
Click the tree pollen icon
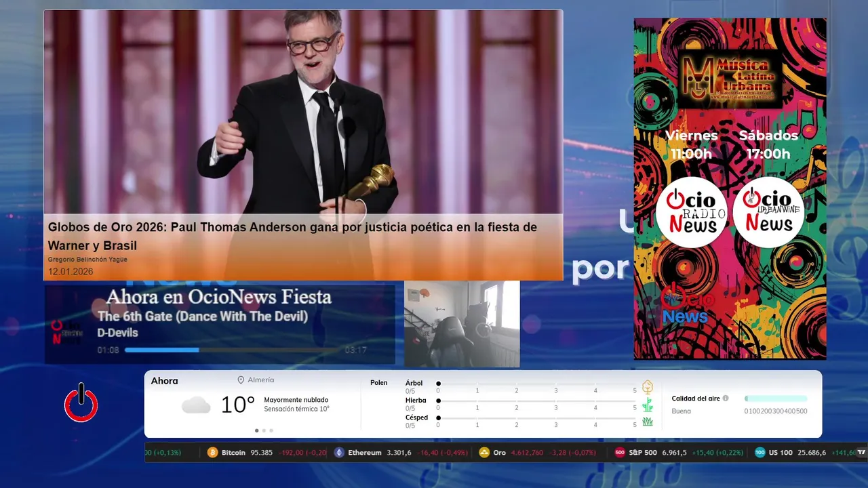(x=648, y=387)
